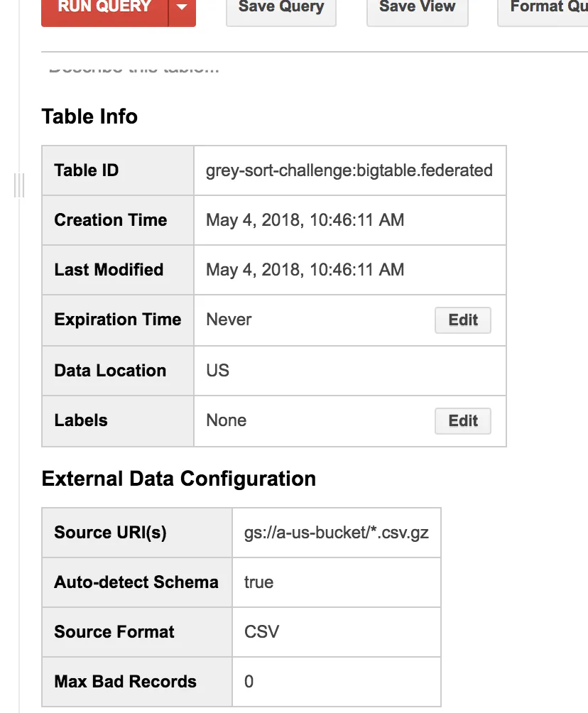Click the Source Format 'CSV' value

pyautogui.click(x=261, y=632)
